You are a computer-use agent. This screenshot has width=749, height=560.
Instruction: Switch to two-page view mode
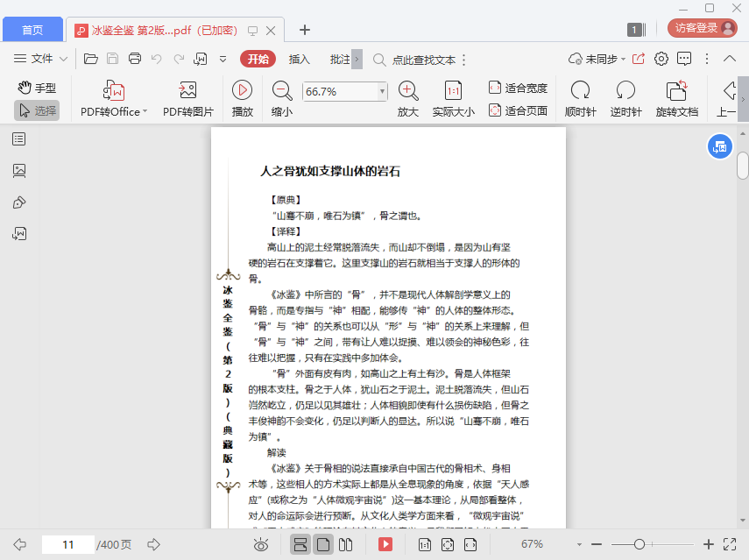tap(345, 544)
